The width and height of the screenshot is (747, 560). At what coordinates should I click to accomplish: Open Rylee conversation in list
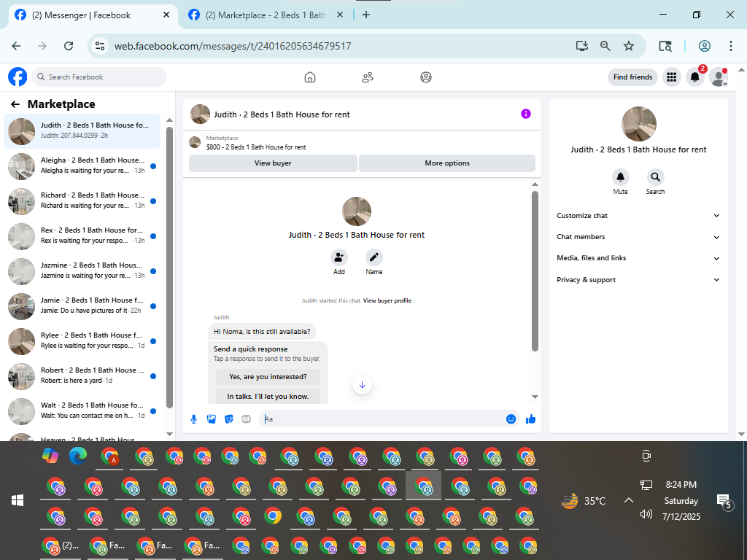[x=82, y=341]
